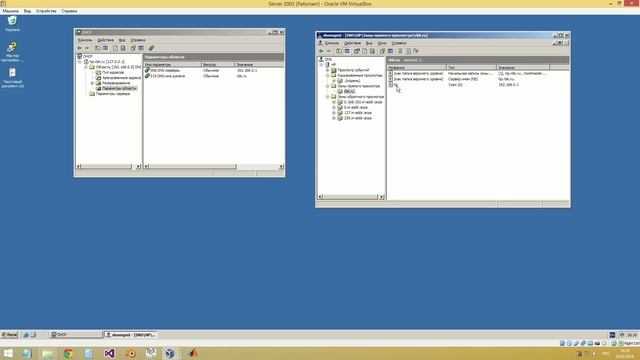Select 015 DNS-имя домена option row
The width and height of the screenshot is (640, 360).
coord(213,76)
